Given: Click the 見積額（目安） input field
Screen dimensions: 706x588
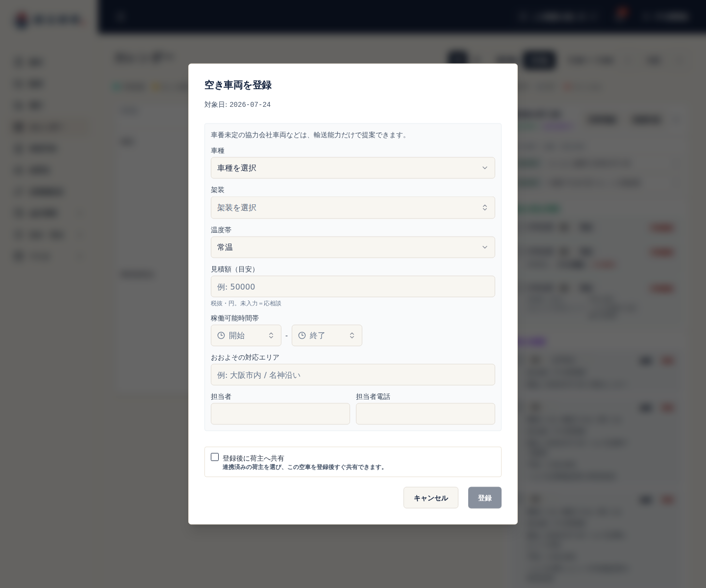Looking at the screenshot, I should coord(353,286).
